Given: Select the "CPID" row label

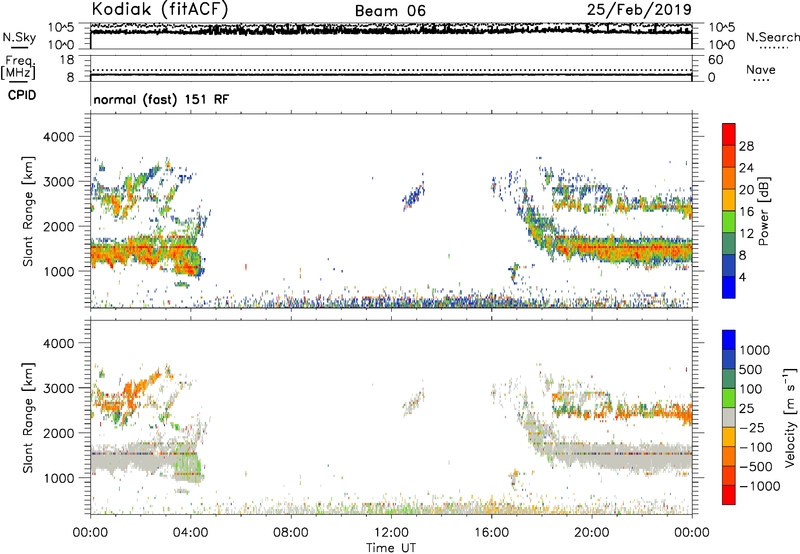Looking at the screenshot, I should [22, 95].
